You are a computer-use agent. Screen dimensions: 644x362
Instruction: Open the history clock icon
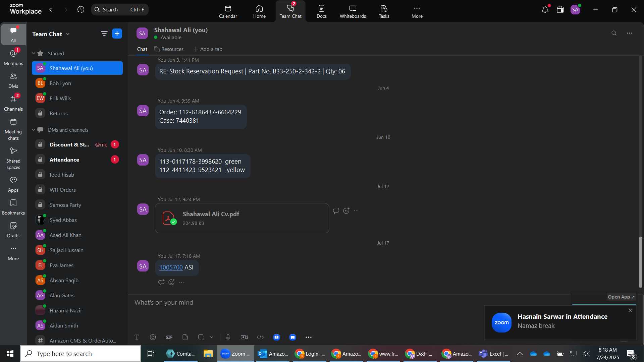pos(80,9)
